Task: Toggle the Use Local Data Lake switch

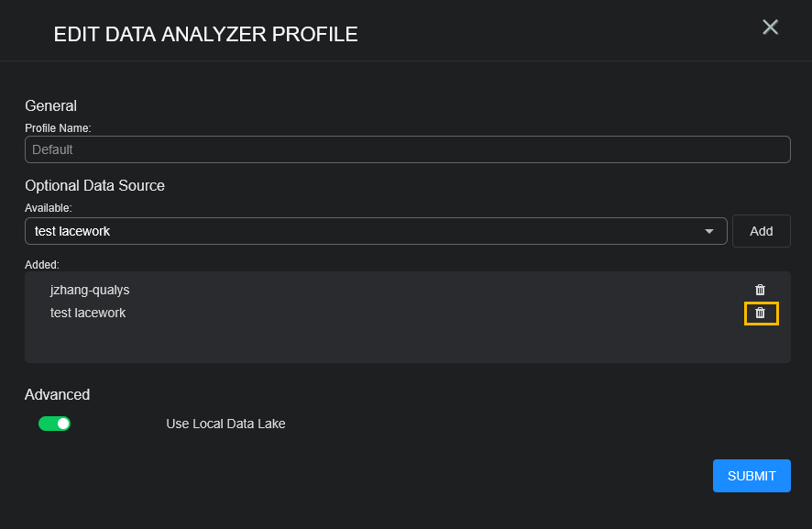Action: (x=54, y=424)
